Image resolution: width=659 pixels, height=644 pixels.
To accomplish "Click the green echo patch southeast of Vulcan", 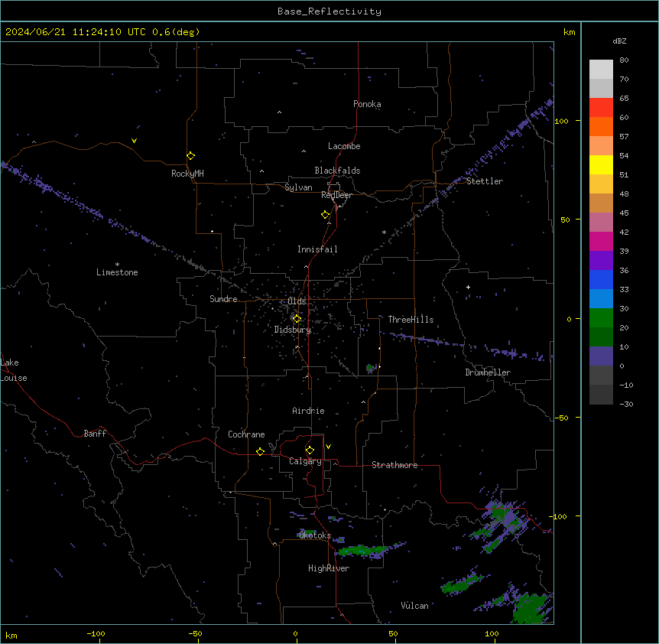I will pyautogui.click(x=531, y=608).
